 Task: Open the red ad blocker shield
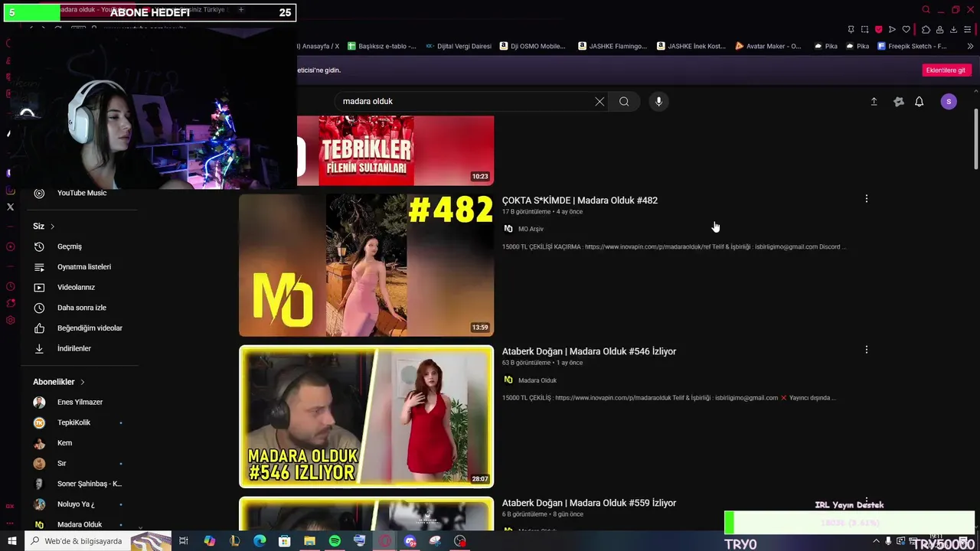click(x=878, y=30)
